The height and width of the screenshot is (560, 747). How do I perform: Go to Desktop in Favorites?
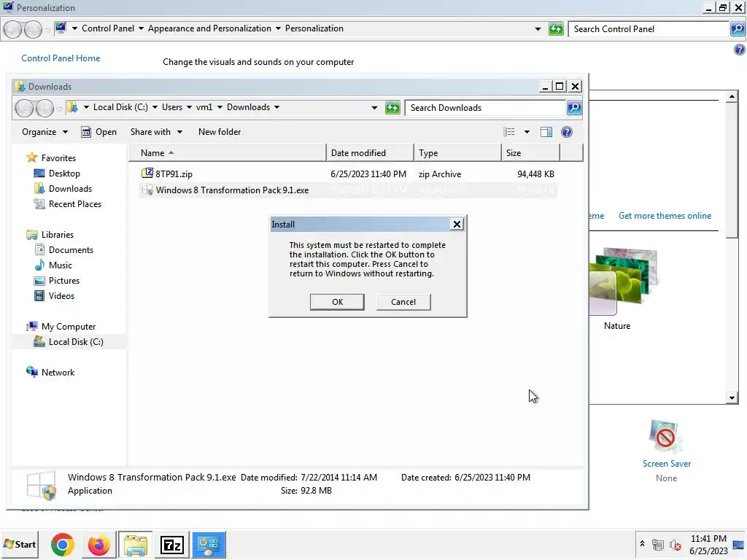tap(64, 174)
